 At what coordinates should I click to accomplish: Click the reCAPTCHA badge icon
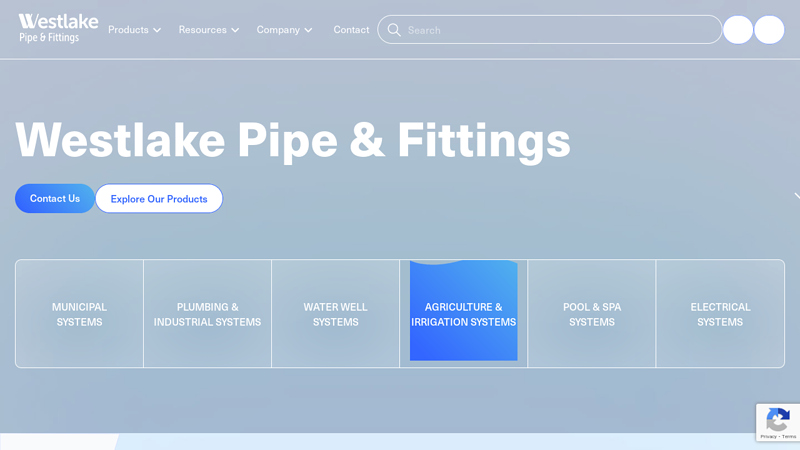(778, 420)
